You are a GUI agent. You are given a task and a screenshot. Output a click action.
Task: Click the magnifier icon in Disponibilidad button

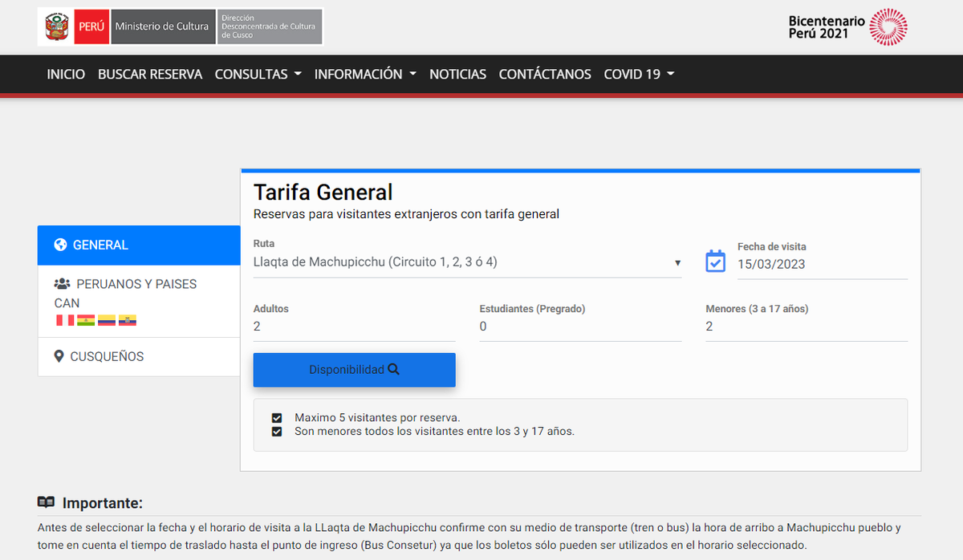(x=393, y=370)
